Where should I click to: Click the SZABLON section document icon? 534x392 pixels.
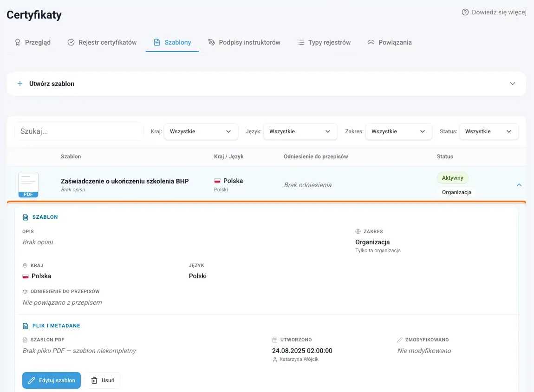(x=26, y=217)
